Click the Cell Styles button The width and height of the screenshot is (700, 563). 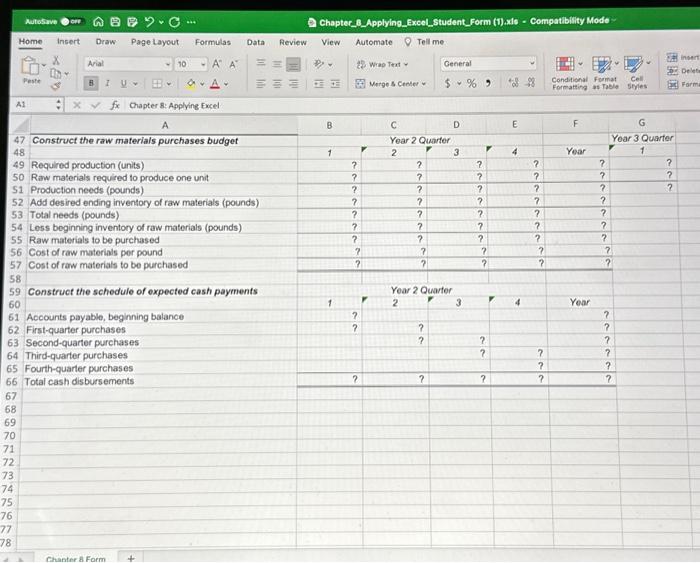pos(637,73)
